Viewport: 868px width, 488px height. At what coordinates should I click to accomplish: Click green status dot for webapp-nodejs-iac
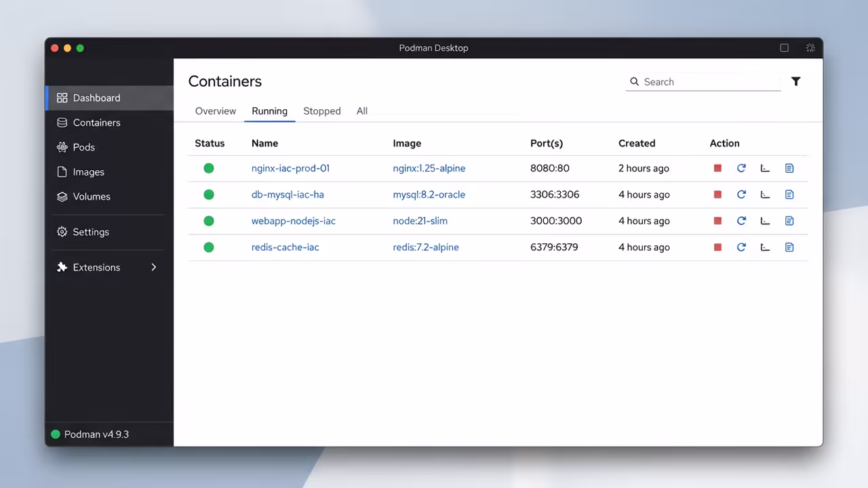pos(209,221)
